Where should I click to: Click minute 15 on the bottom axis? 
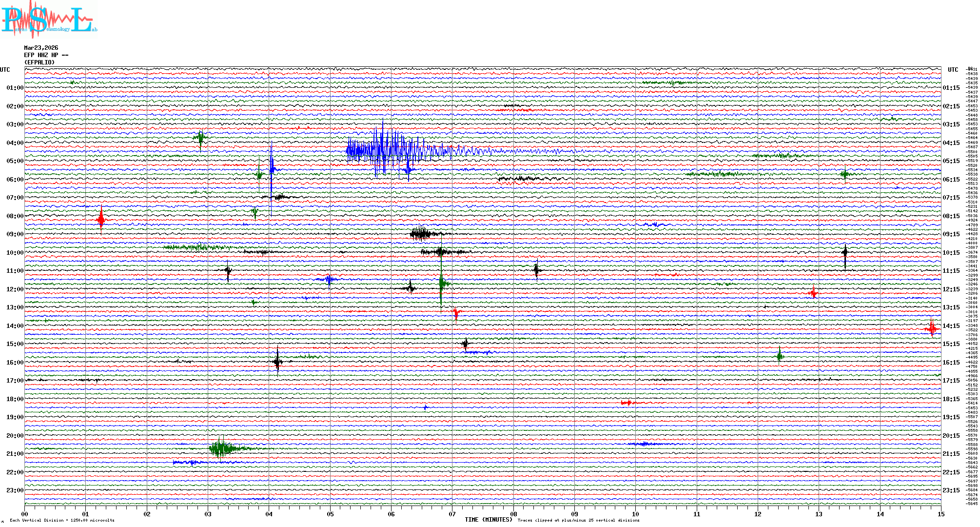[x=941, y=514]
